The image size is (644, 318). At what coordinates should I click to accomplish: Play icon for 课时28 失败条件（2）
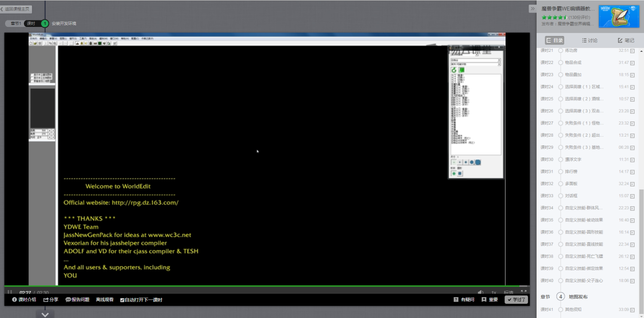pos(633,135)
